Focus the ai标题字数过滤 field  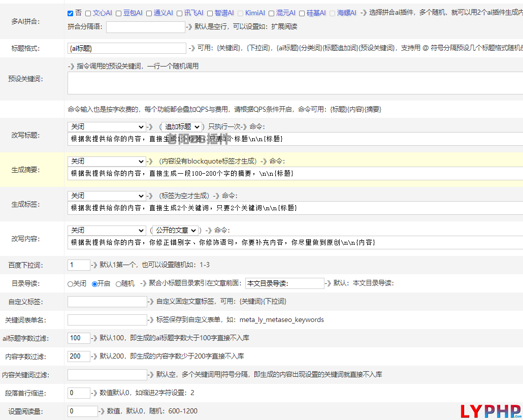coord(79,338)
